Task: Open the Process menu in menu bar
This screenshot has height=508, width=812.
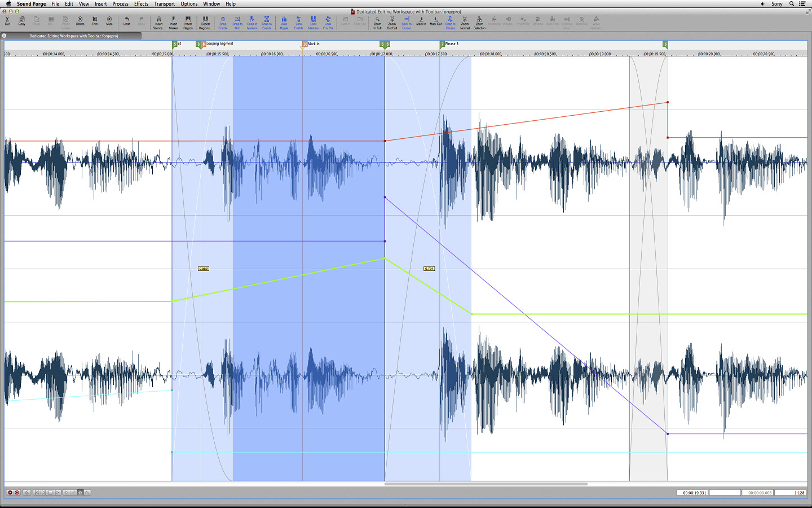Action: [x=120, y=4]
